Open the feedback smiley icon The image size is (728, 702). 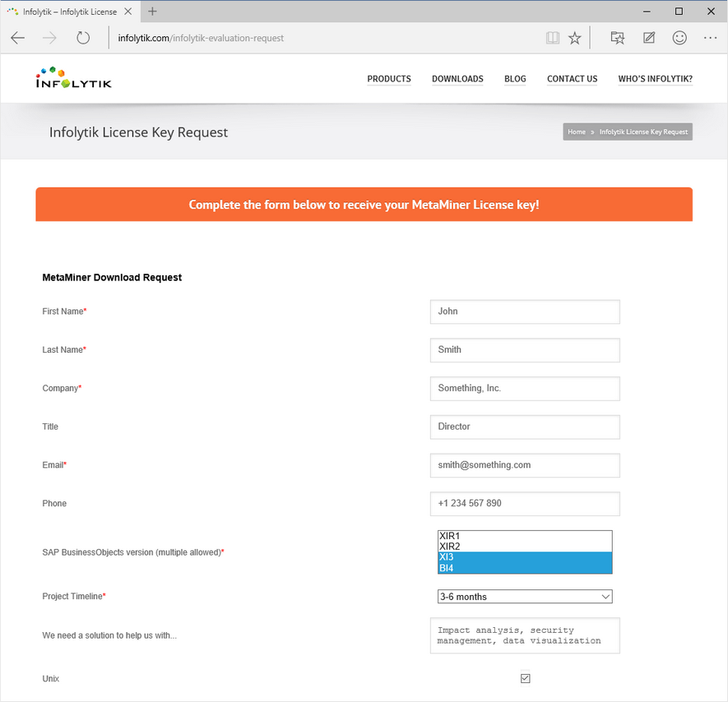tap(679, 38)
